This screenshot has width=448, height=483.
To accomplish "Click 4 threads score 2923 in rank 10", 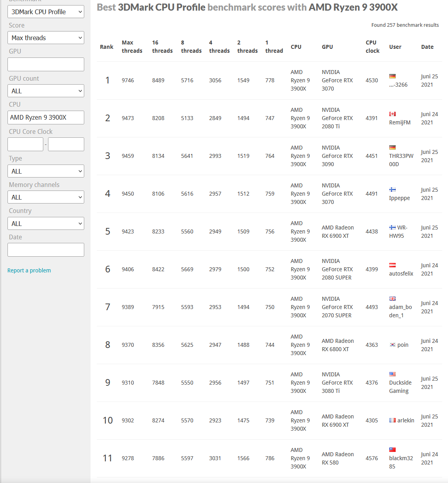I will (x=215, y=420).
